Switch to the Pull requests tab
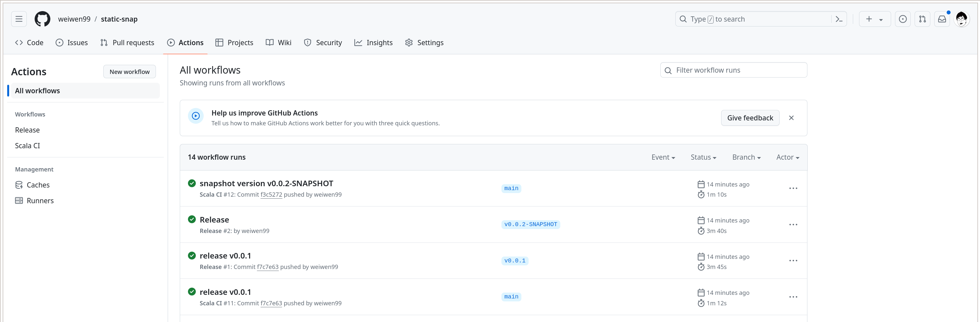Image resolution: width=980 pixels, height=322 pixels. (127, 43)
